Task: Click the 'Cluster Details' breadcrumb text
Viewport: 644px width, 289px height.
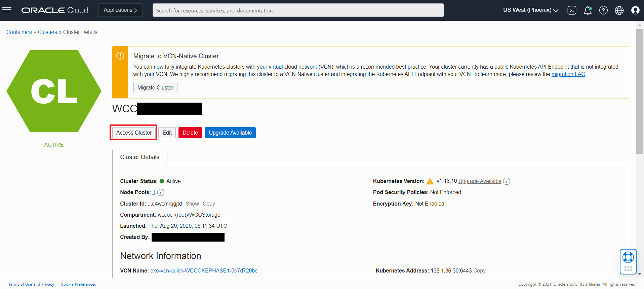Action: (80, 32)
